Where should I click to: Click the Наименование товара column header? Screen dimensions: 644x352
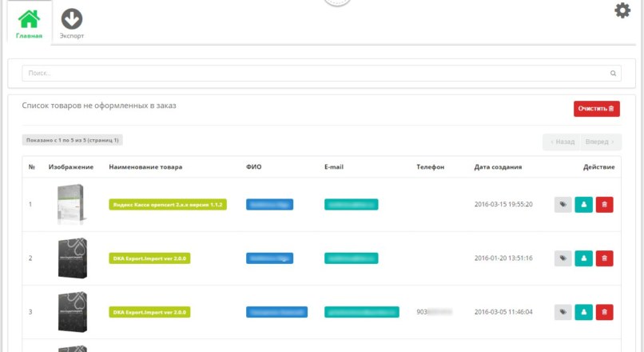145,167
